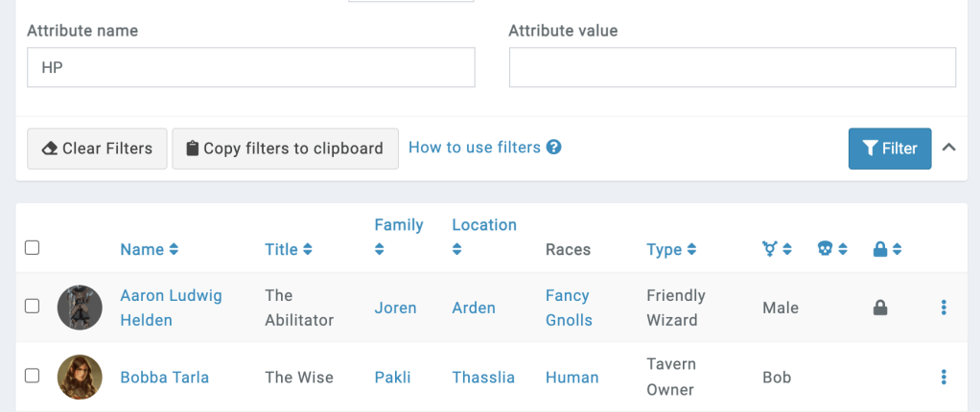Click 'Male' gender cell
This screenshot has width=980, height=412.
[x=781, y=308]
